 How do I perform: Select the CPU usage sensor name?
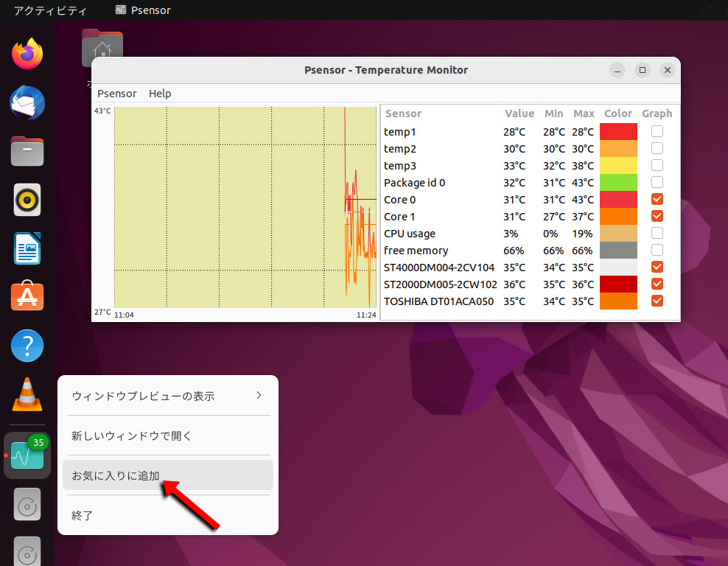click(410, 234)
